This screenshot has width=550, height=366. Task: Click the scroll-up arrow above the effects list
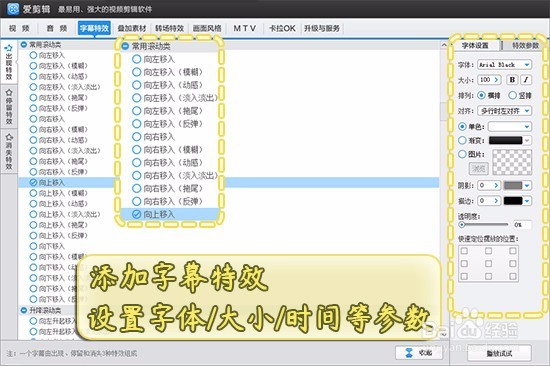(444, 45)
